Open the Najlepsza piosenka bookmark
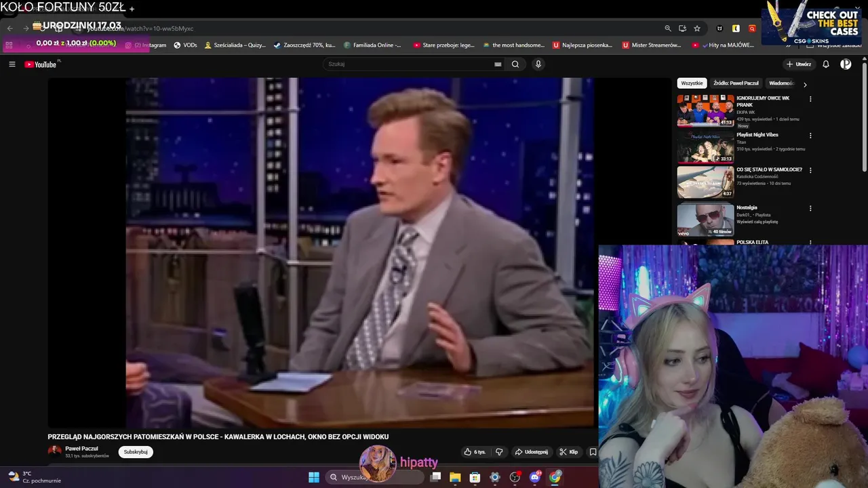This screenshot has width=868, height=488. click(583, 45)
